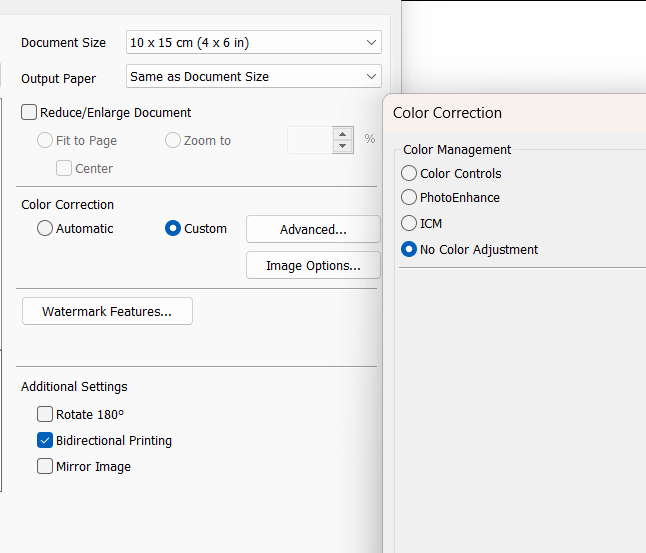Decrease zoom percent with down arrow
This screenshot has height=553, width=646.
pos(343,146)
